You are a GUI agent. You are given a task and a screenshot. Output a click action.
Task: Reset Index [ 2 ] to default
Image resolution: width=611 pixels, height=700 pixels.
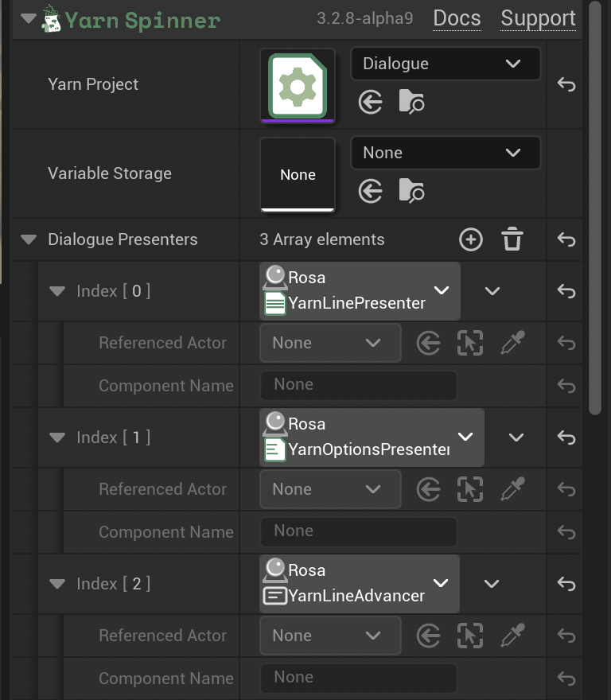click(x=566, y=584)
